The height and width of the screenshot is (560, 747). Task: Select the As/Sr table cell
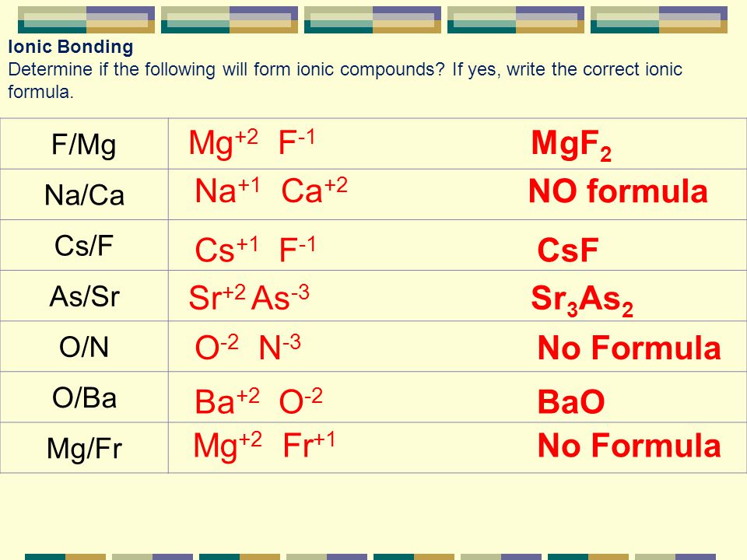[x=84, y=296]
